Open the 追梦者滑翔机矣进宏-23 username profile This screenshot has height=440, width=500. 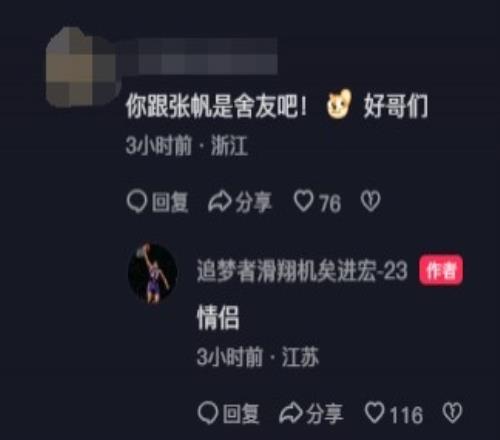pyautogui.click(x=302, y=271)
